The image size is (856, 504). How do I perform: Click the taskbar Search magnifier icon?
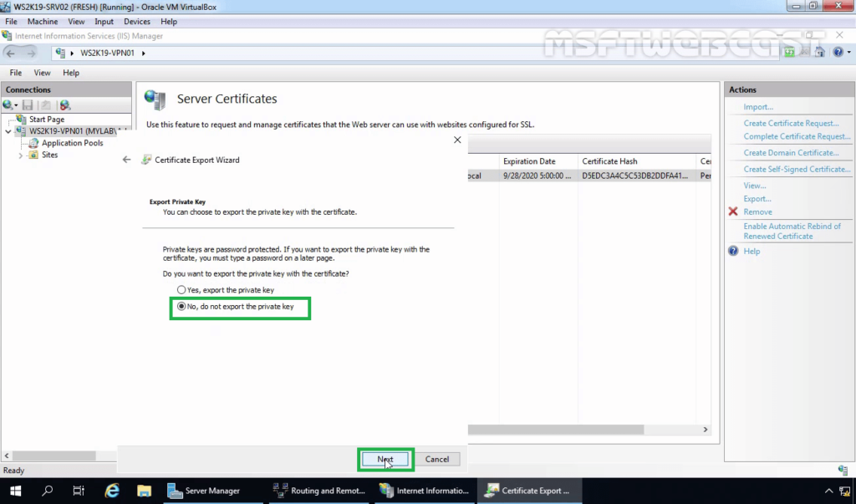tap(48, 491)
